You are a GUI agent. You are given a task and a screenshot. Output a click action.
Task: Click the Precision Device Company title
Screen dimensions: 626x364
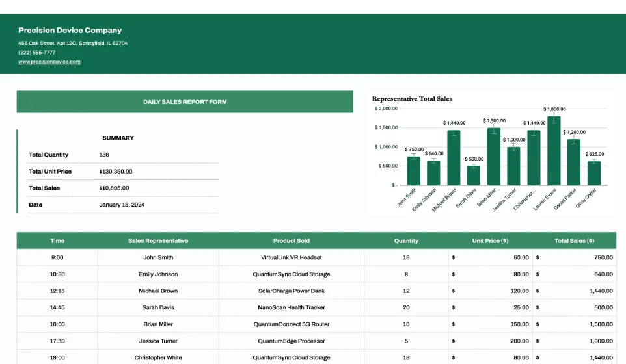(x=70, y=31)
